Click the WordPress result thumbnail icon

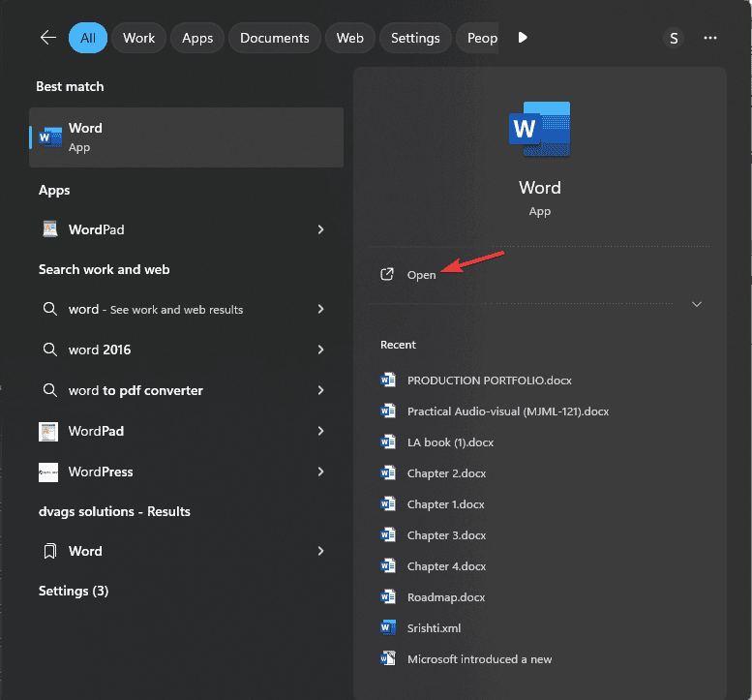pyautogui.click(x=48, y=472)
